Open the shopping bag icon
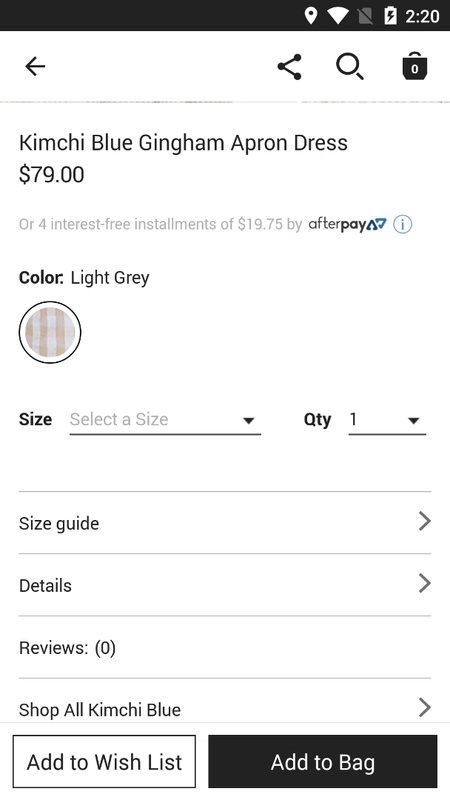Viewport: 450px width, 800px height. click(415, 66)
